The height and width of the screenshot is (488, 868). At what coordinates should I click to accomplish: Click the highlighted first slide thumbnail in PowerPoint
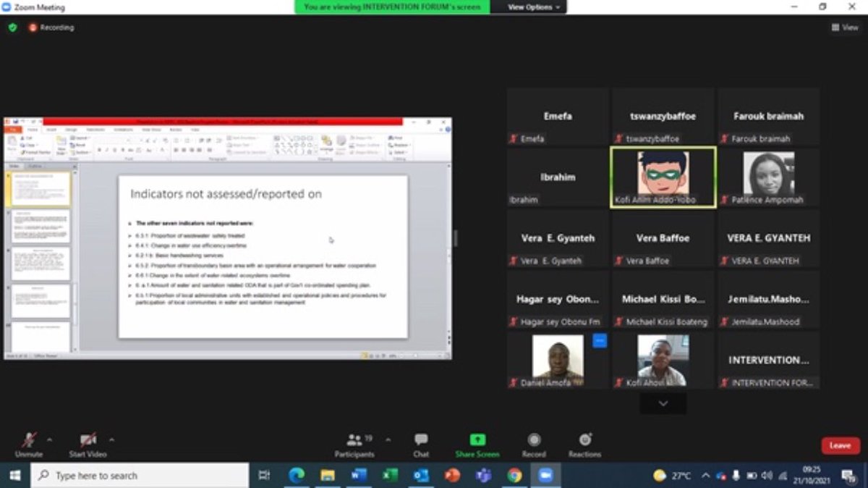click(x=41, y=188)
